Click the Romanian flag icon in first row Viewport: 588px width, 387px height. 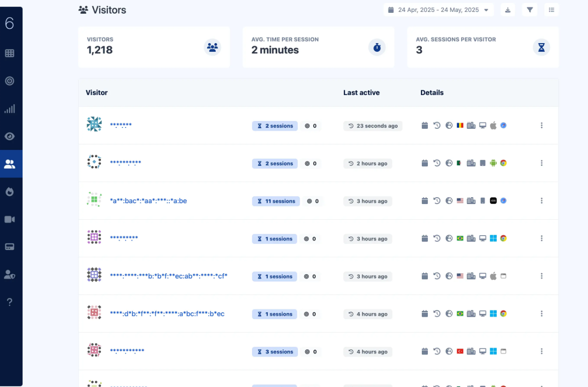tap(460, 126)
